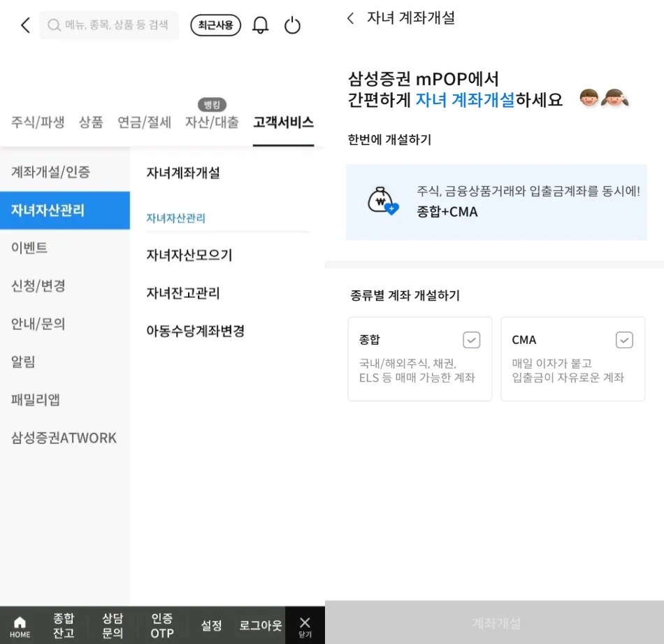This screenshot has width=664, height=644.
Task: Open notifications bell icon
Action: point(261,25)
